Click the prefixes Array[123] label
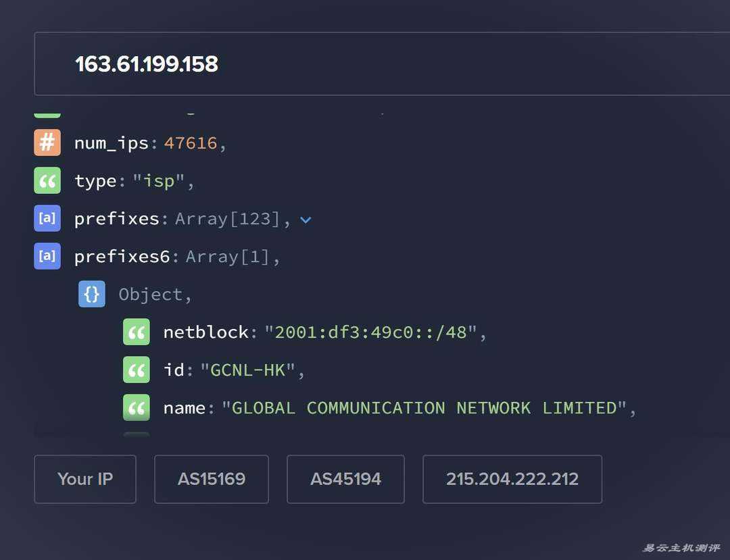Image resolution: width=730 pixels, height=560 pixels. point(227,219)
